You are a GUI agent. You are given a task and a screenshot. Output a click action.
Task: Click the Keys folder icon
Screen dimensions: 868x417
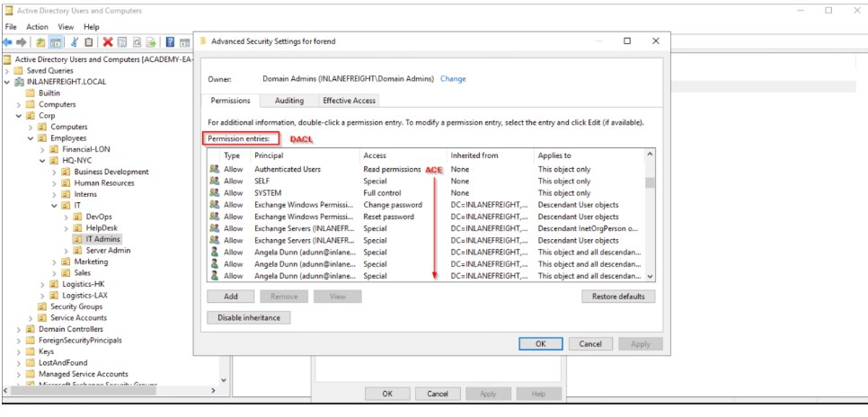(x=31, y=351)
